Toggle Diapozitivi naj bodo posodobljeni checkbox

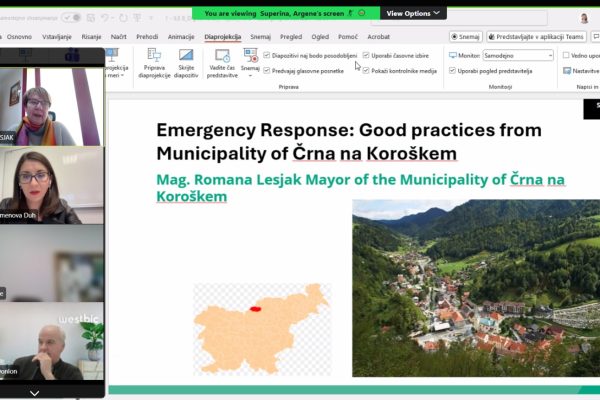pyautogui.click(x=267, y=56)
